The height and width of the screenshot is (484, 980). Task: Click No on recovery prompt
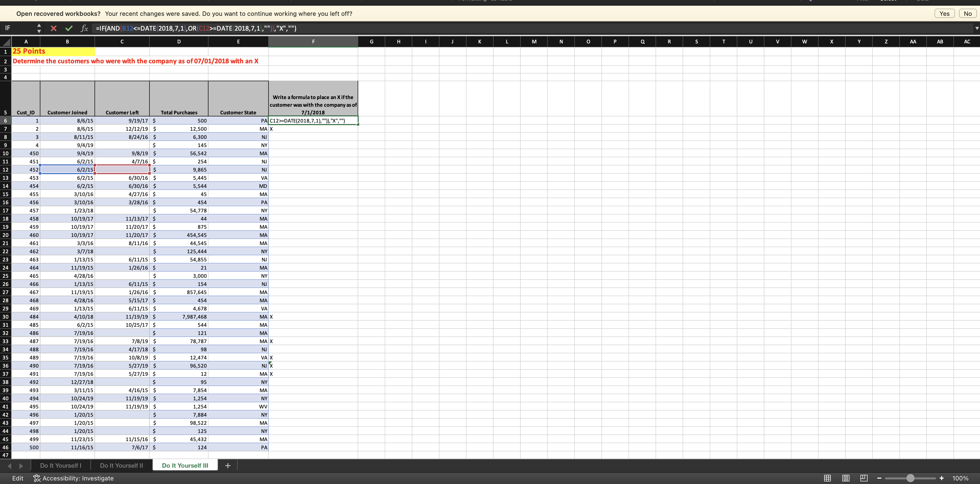point(968,14)
